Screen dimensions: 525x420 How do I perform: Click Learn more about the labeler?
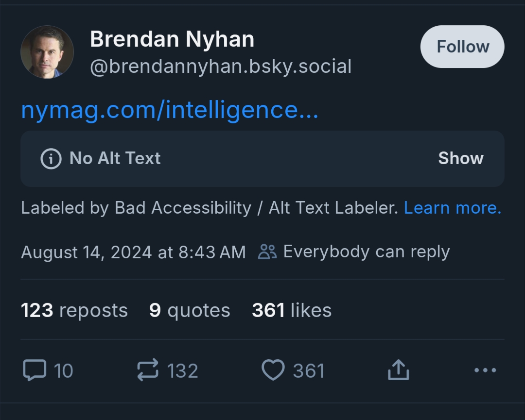452,208
